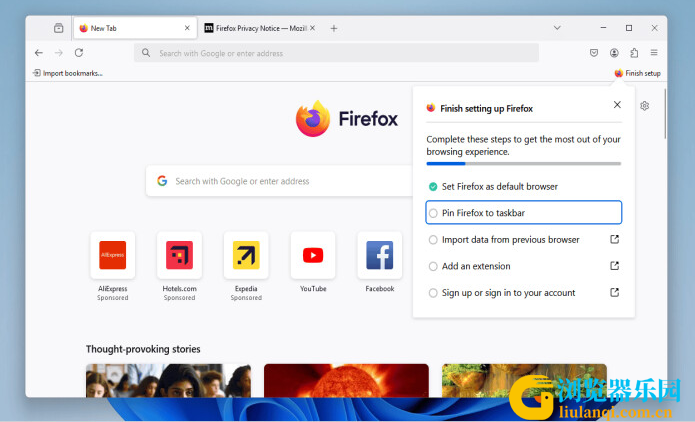Click checked Set Firefox as default browser
Viewport: 695px width, 422px height.
tap(523, 187)
